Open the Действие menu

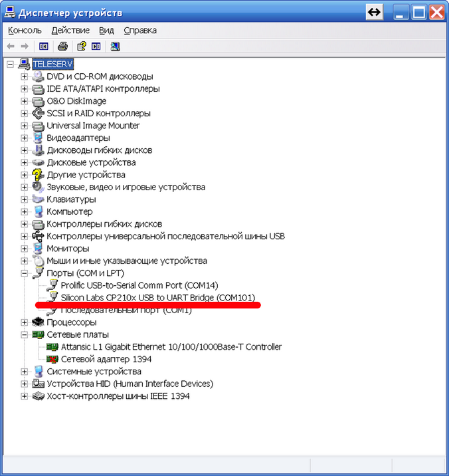[70, 31]
